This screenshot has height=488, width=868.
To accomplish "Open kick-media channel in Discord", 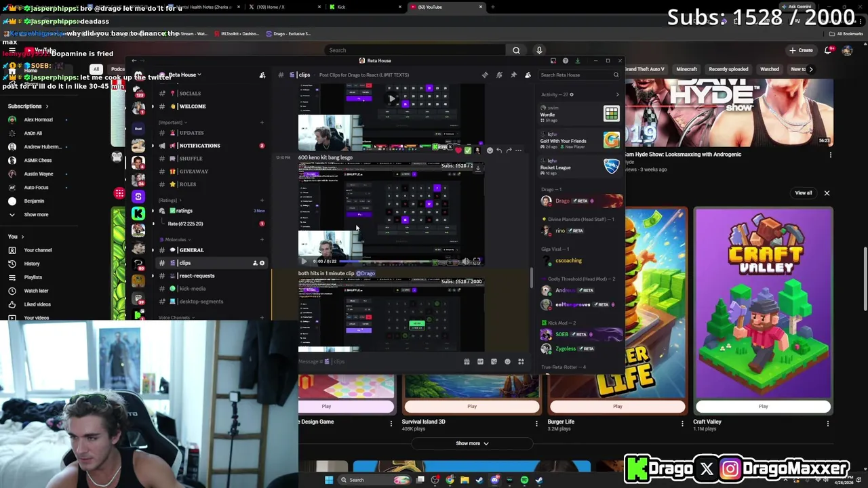I will tap(210, 289).
